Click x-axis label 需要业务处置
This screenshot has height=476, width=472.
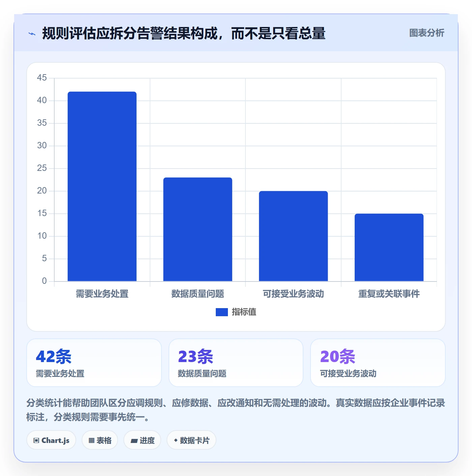pos(102,294)
